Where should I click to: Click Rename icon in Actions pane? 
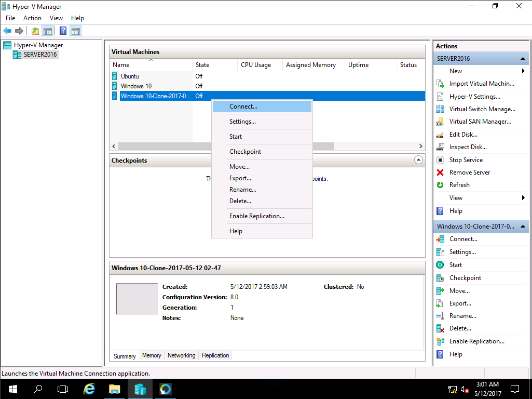coord(440,316)
